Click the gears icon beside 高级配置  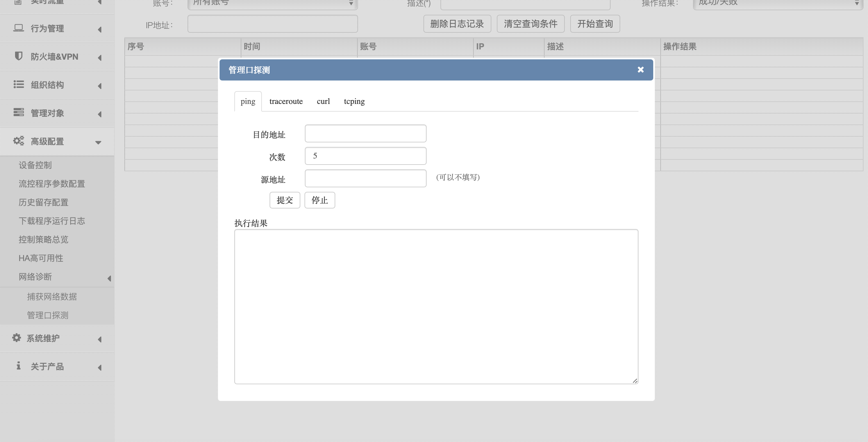tap(19, 141)
